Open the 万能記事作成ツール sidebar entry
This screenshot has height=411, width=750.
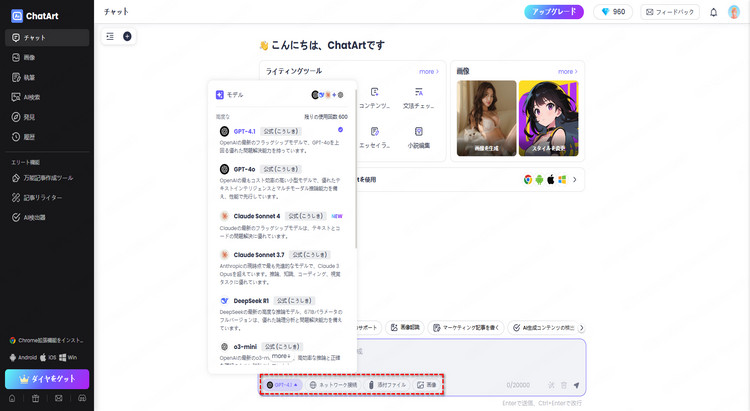coord(47,178)
